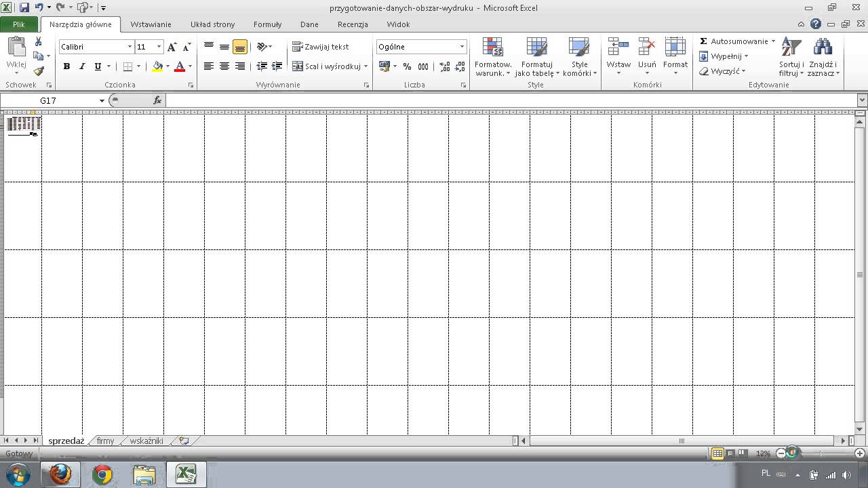Click Usuń delete cells button
Screen dimensions: 868x488
647,57
